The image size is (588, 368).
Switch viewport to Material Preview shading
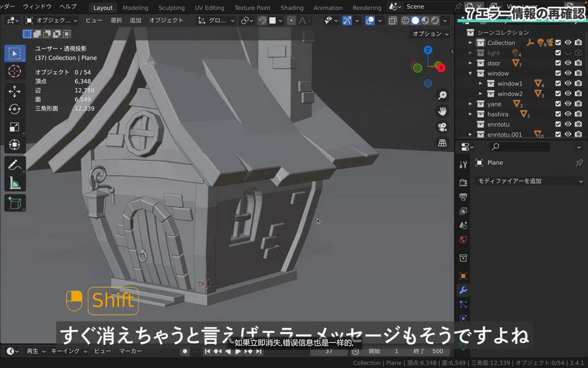[x=425, y=20]
